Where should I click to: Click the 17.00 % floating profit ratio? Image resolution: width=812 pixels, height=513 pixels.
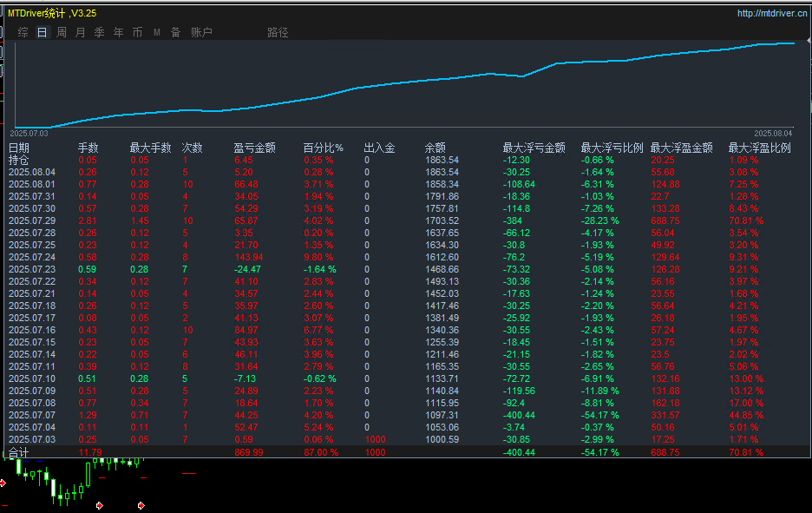pos(746,403)
